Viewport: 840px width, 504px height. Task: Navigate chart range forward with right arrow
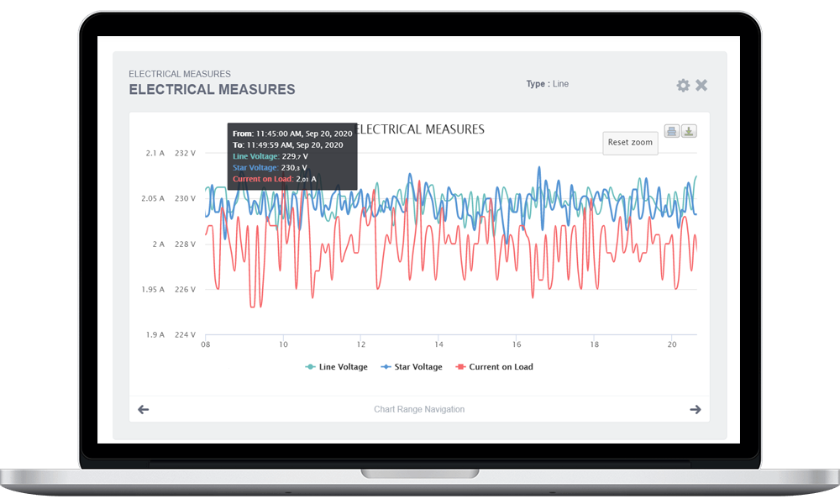(695, 410)
